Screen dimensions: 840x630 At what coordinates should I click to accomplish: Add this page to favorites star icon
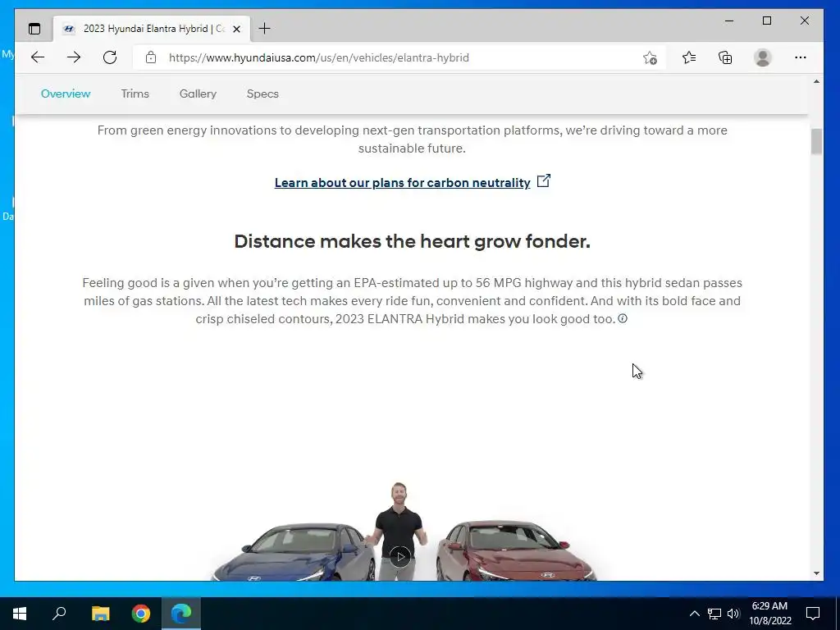pos(650,57)
